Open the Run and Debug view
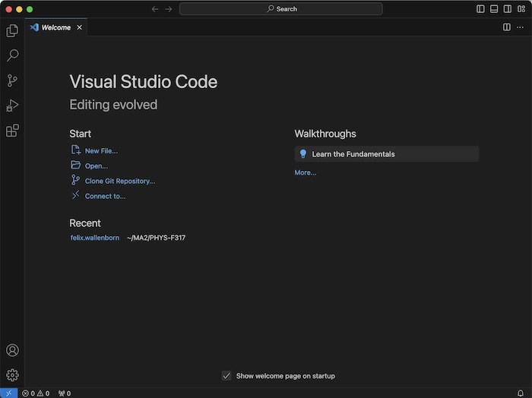This screenshot has height=398, width=532. pyautogui.click(x=12, y=106)
